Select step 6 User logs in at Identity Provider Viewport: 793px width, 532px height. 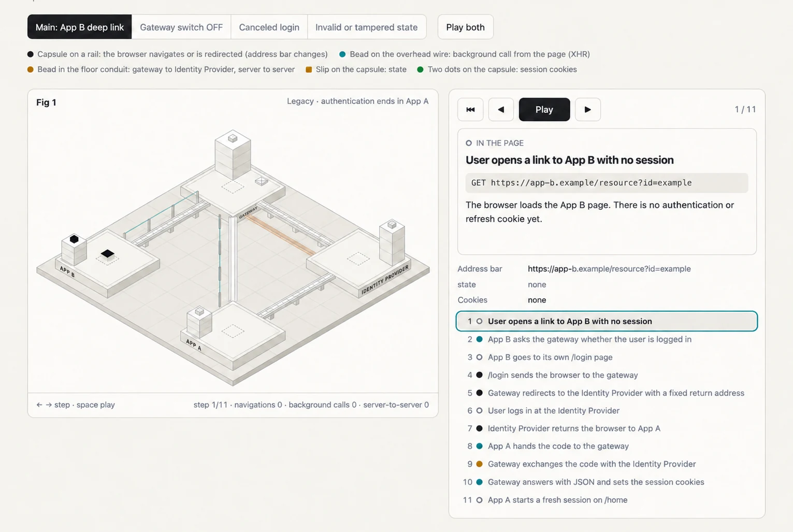(x=607, y=410)
